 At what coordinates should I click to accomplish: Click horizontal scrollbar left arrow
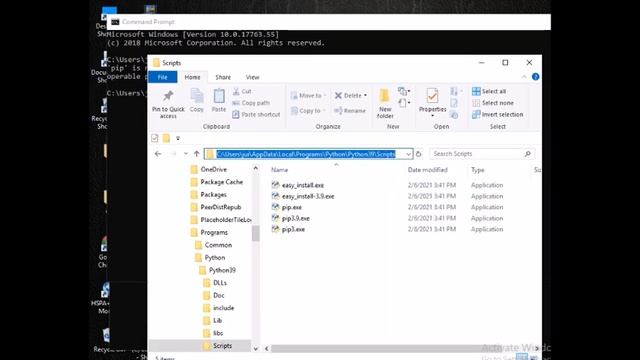(x=267, y=349)
